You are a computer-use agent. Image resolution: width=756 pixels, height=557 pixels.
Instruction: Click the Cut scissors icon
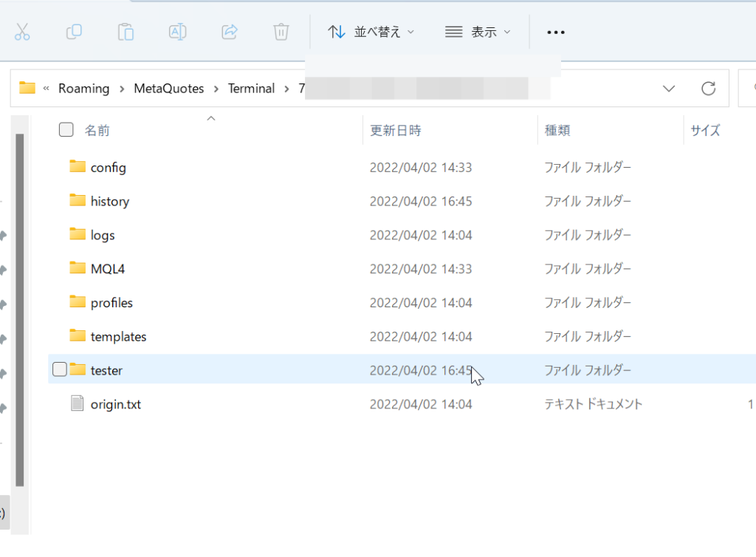point(22,32)
